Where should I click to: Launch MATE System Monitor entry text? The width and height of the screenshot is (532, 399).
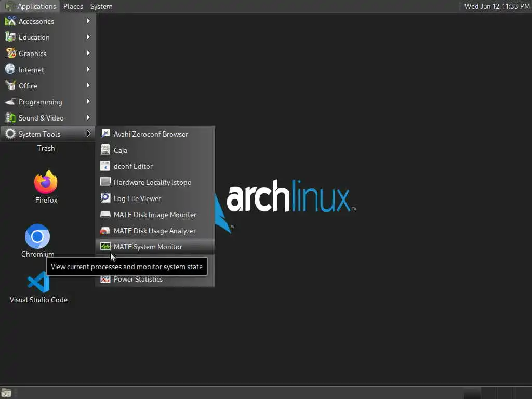(148, 247)
